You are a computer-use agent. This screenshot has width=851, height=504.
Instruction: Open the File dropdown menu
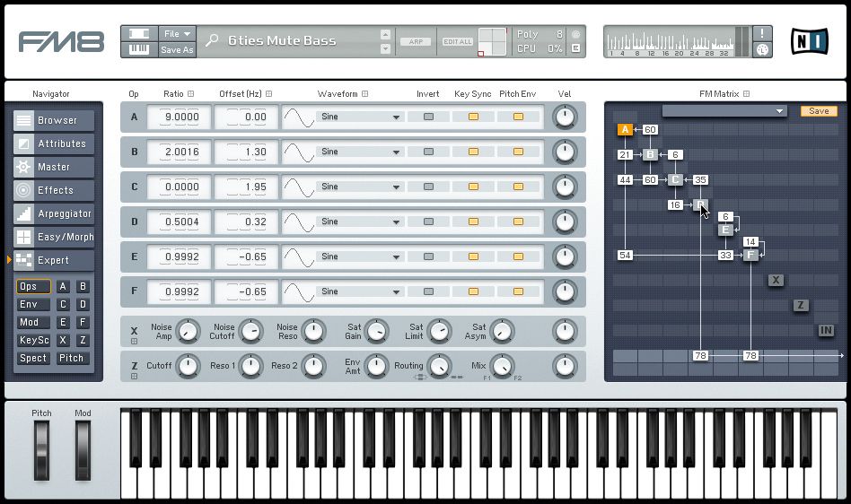tap(177, 33)
